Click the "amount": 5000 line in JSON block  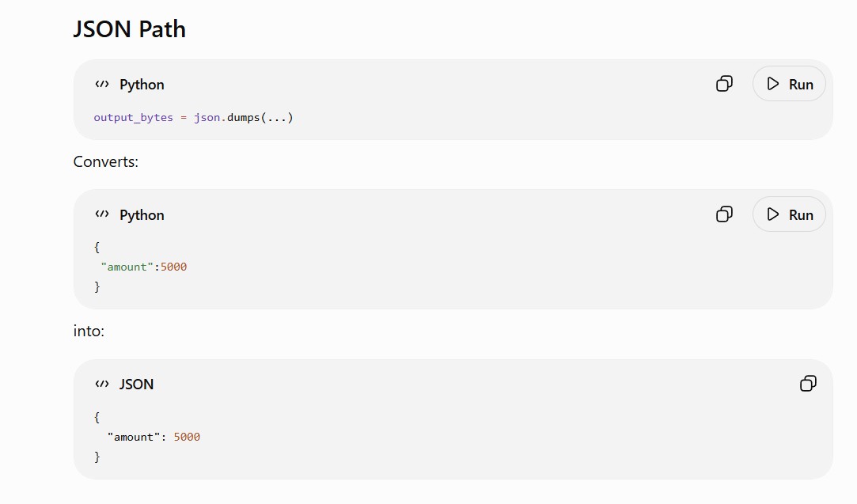(x=154, y=437)
